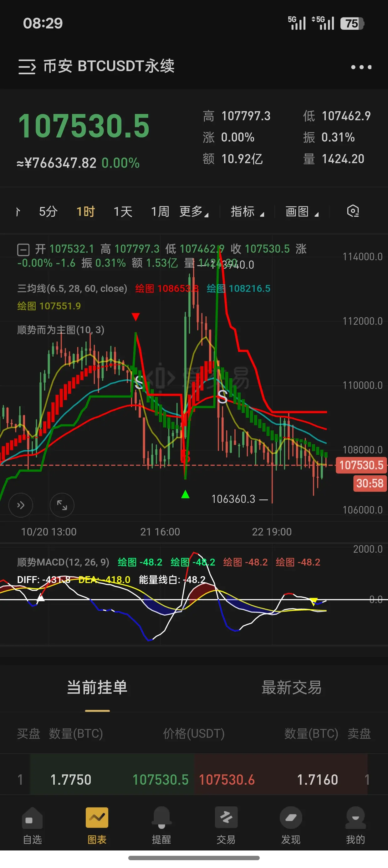Open the three-dot more options menu

361,67
